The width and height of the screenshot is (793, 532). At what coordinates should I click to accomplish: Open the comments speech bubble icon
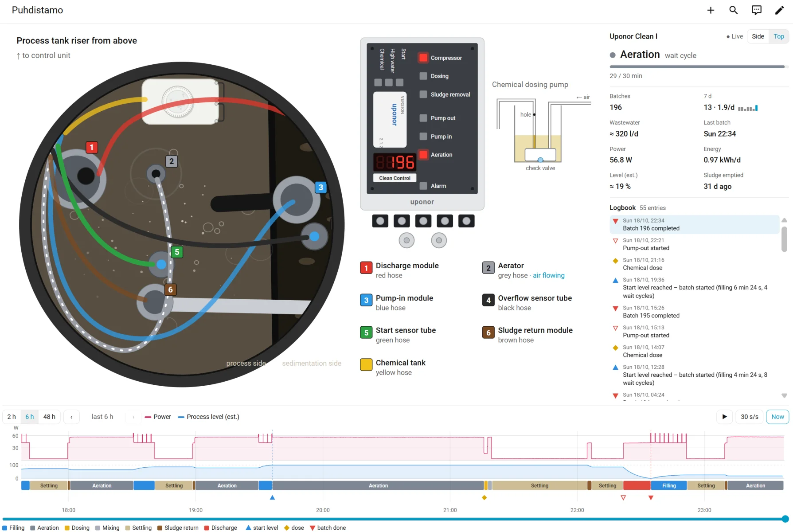pos(757,10)
